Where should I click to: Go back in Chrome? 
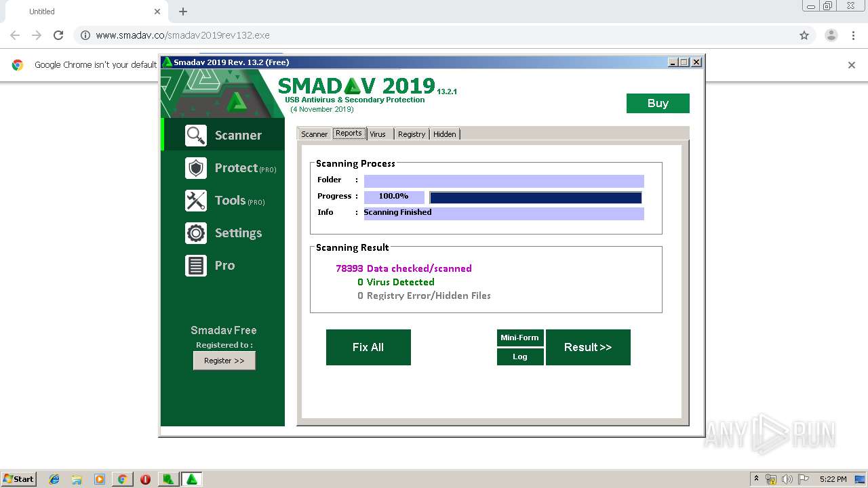(x=15, y=35)
